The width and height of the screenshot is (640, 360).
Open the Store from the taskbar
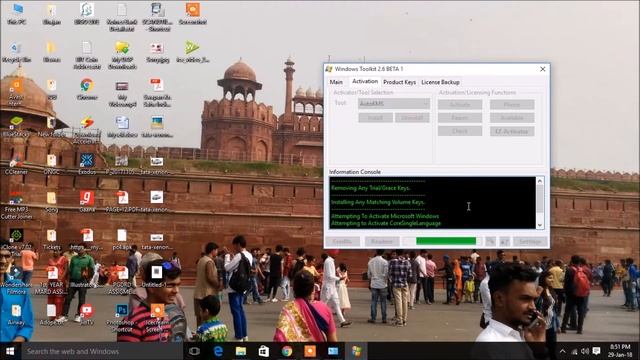click(264, 351)
